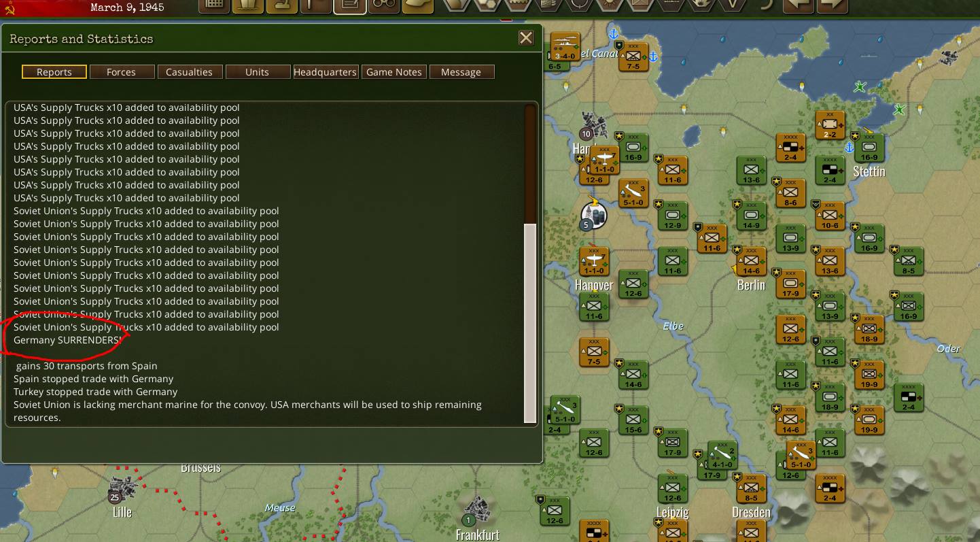Click the Berlin city label
Viewport: 980px width, 542px height.
(x=751, y=285)
